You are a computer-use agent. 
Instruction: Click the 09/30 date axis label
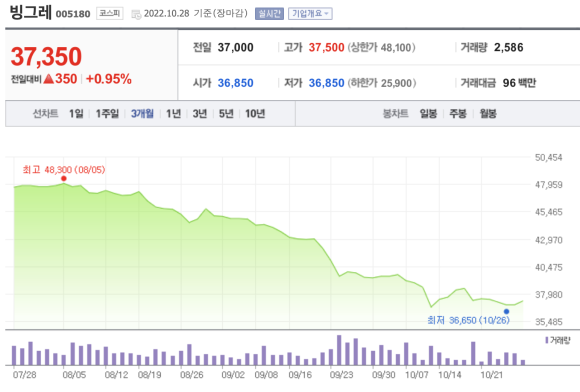[x=384, y=375]
